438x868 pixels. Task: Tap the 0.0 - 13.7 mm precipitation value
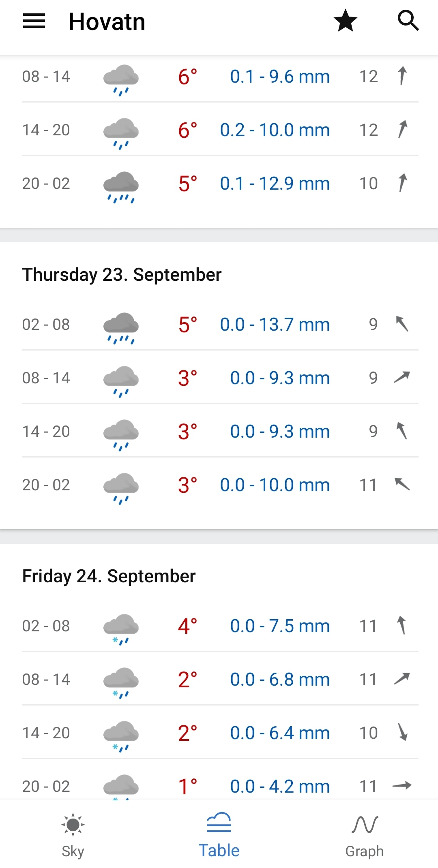pyautogui.click(x=275, y=325)
